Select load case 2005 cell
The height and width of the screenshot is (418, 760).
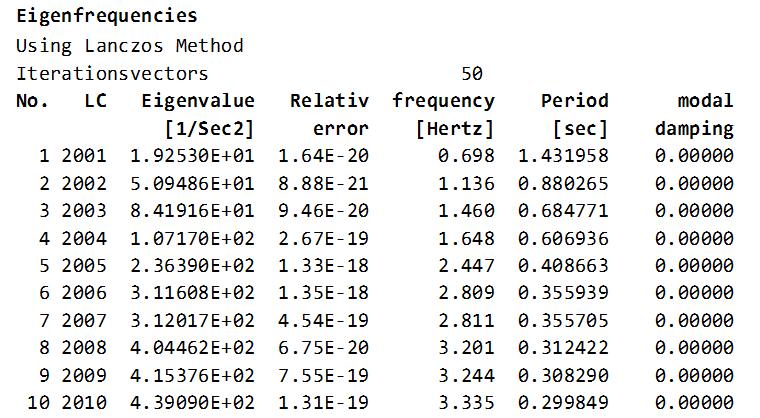tap(83, 266)
